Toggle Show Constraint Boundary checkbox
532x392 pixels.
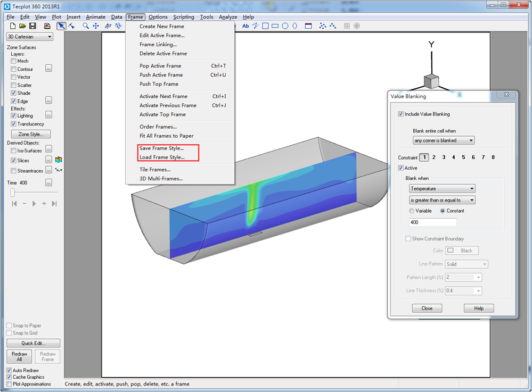tap(408, 238)
